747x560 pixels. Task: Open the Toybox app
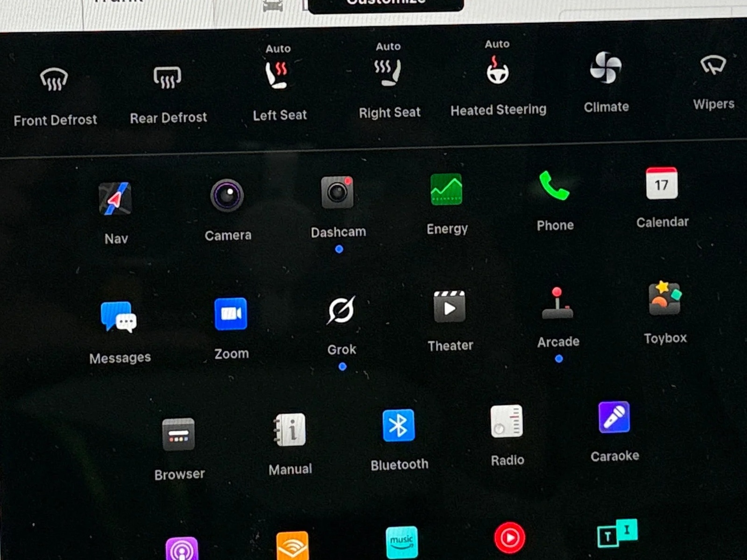[664, 300]
